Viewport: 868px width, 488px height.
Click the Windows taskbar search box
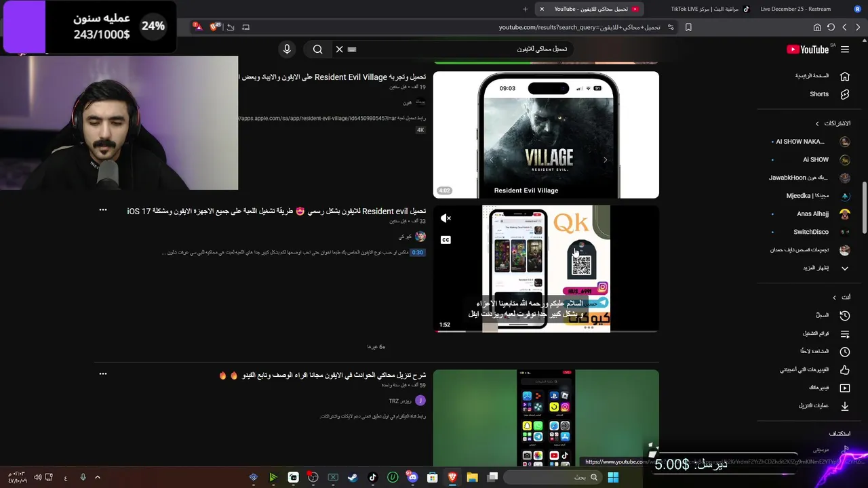click(x=553, y=477)
